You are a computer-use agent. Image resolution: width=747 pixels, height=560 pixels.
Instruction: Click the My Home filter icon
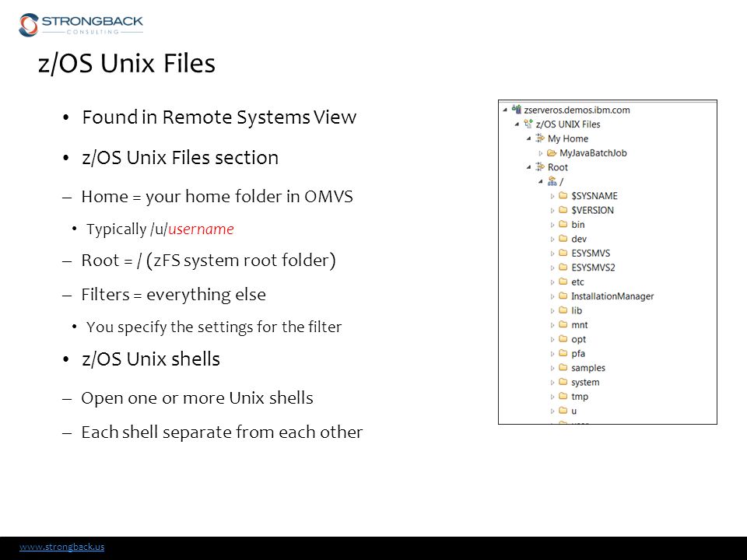click(540, 138)
